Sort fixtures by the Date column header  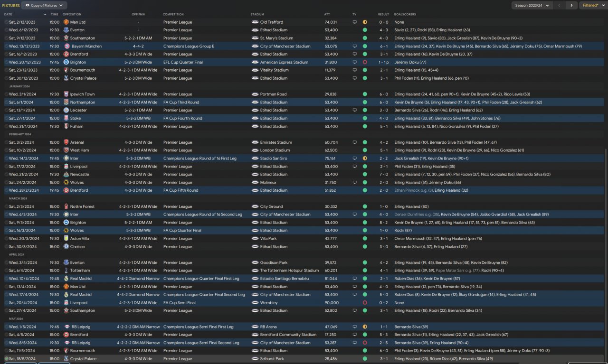[8, 14]
